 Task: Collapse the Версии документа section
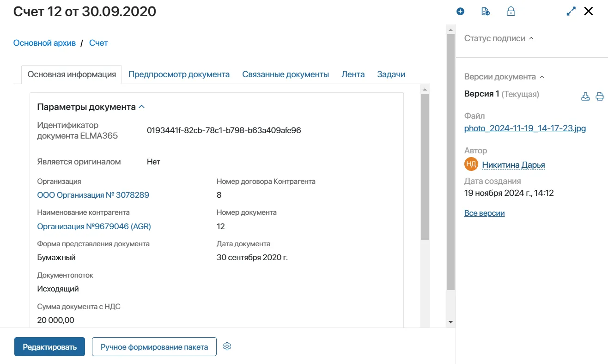click(x=542, y=77)
